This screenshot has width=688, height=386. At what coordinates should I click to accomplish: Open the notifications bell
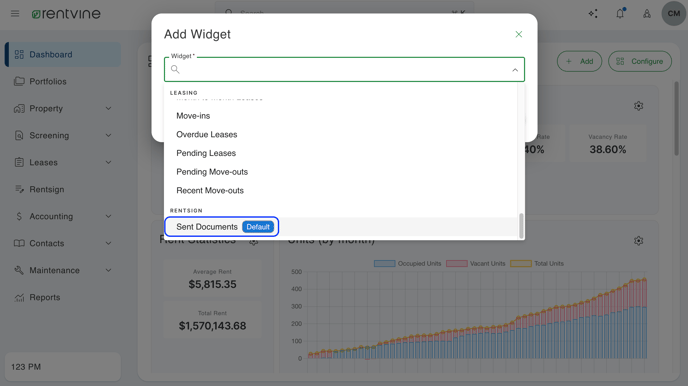[620, 14]
